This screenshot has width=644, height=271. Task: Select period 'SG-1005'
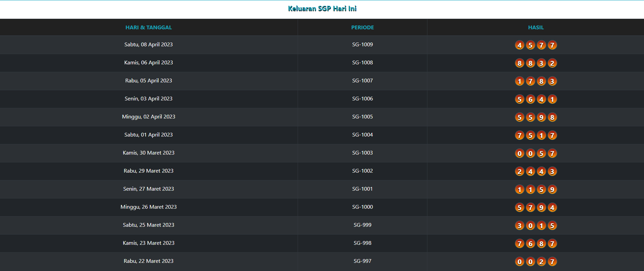362,117
